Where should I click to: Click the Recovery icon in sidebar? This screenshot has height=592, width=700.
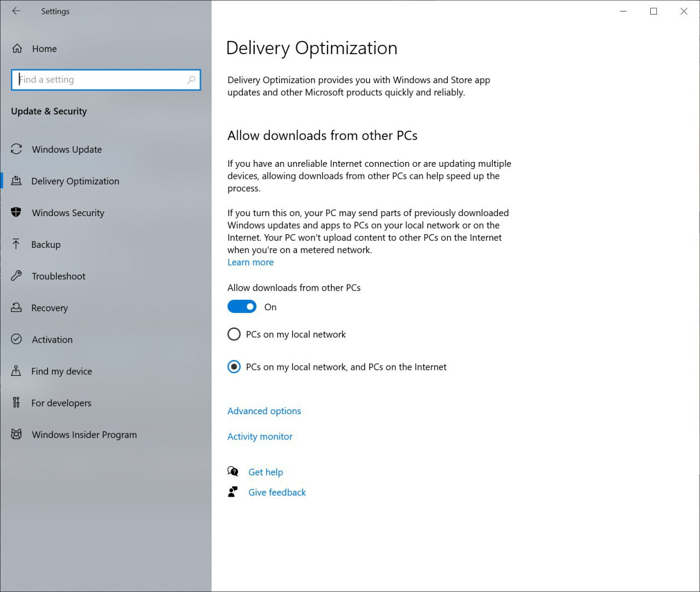(x=16, y=307)
